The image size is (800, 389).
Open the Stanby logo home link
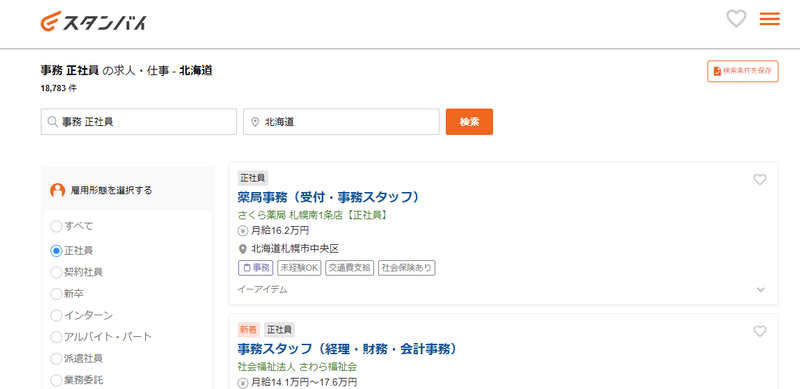(93, 21)
